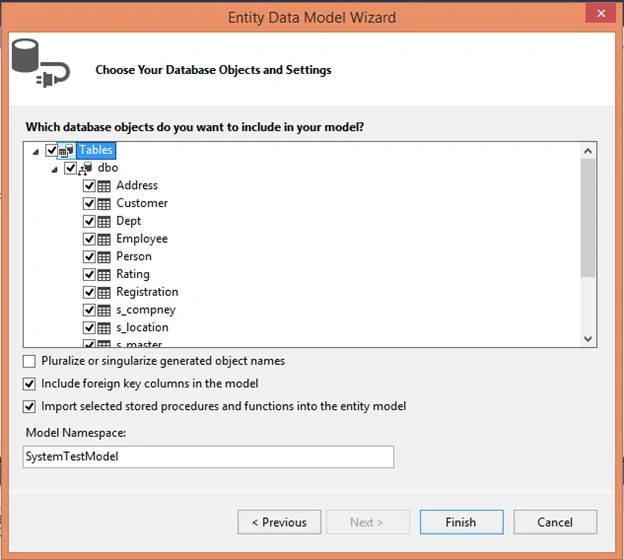Uncheck the s_location table checkbox
This screenshot has height=560, width=624.
coord(89,328)
